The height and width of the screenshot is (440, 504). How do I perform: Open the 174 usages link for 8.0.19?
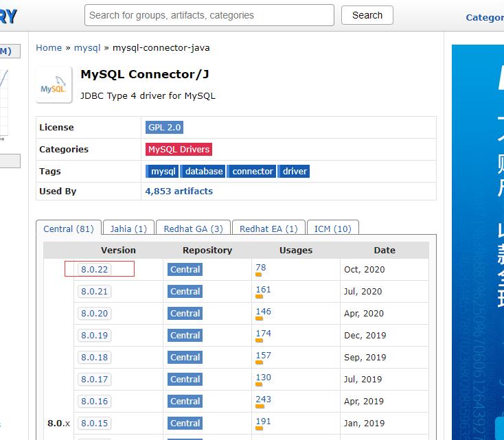coord(263,333)
